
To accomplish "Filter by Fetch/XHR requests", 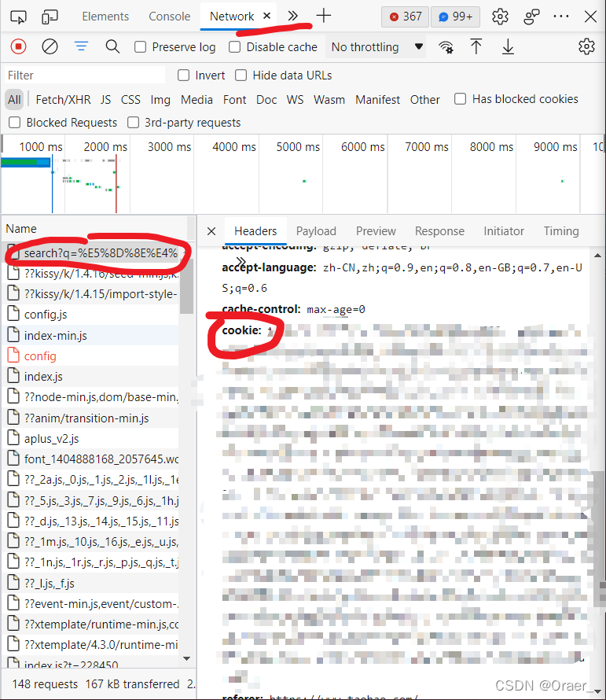I will 63,99.
